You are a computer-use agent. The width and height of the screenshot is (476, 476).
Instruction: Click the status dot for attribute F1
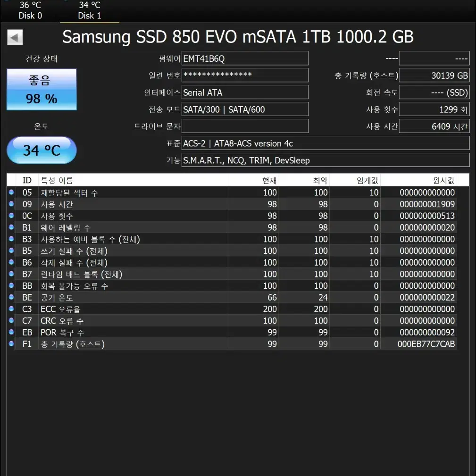(x=11, y=343)
